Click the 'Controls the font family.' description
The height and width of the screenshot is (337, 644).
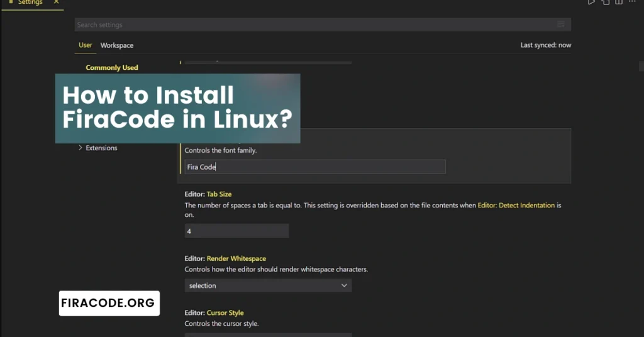[221, 150]
